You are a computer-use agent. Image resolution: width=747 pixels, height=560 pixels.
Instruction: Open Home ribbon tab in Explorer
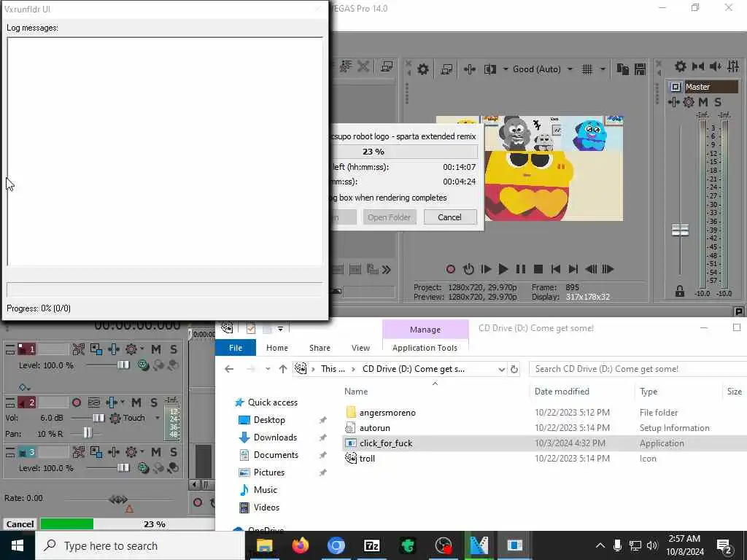[277, 348]
